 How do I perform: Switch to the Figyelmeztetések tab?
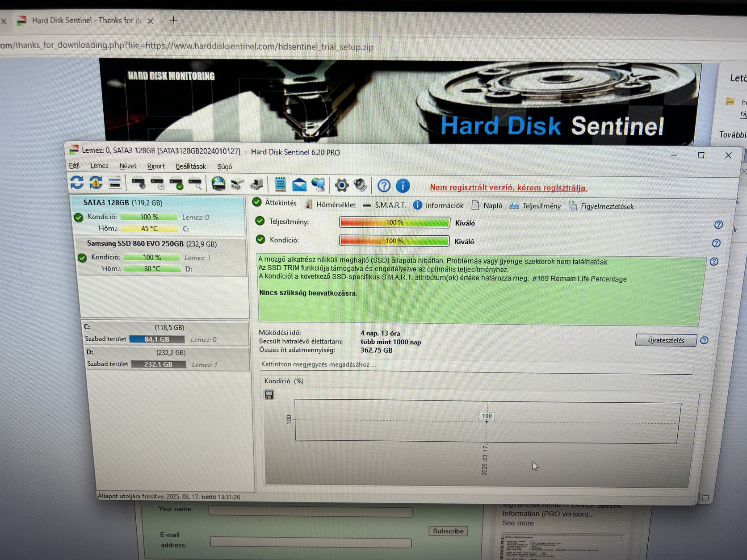(x=601, y=206)
